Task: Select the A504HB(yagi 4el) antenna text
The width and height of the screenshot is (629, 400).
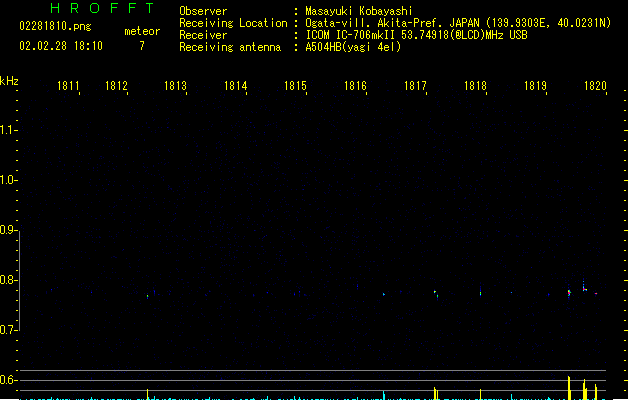Action: [353, 47]
